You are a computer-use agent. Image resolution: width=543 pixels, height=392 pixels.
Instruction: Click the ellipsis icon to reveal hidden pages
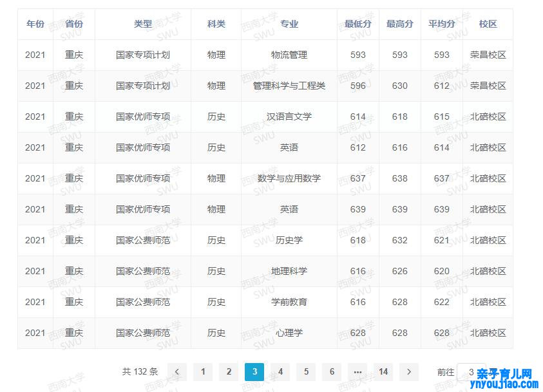click(x=357, y=372)
